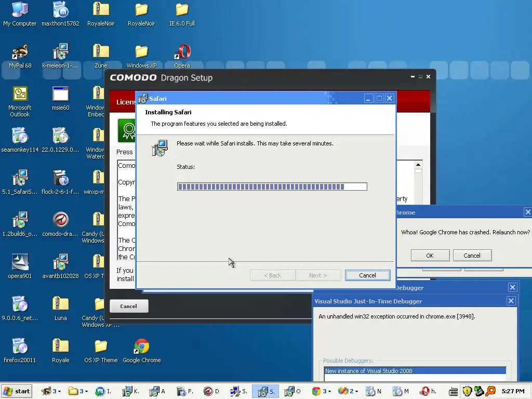
Task: Switch to taskbar button labeled F.
Action: coord(185,391)
